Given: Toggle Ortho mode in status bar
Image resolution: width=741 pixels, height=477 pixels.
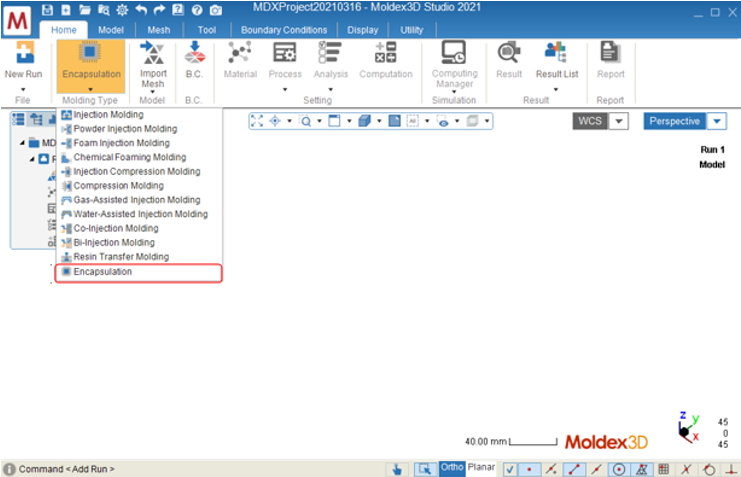Looking at the screenshot, I should [452, 468].
